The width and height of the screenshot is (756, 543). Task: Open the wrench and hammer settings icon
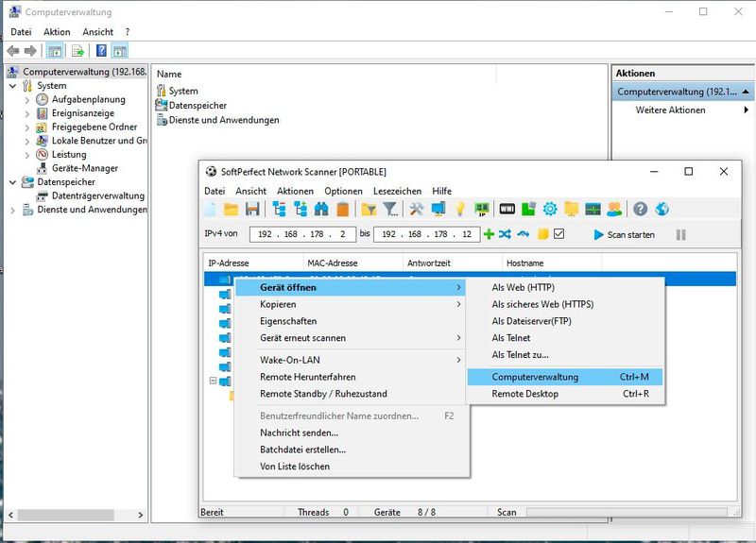416,209
